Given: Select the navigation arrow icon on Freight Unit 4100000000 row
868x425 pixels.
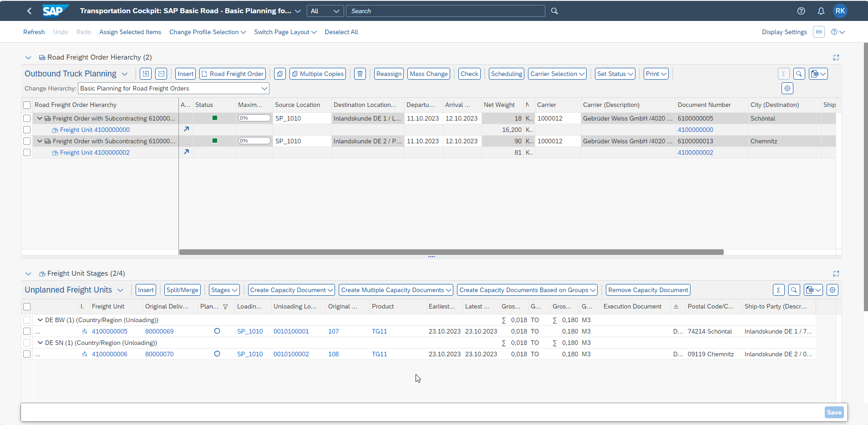Looking at the screenshot, I should point(186,129).
